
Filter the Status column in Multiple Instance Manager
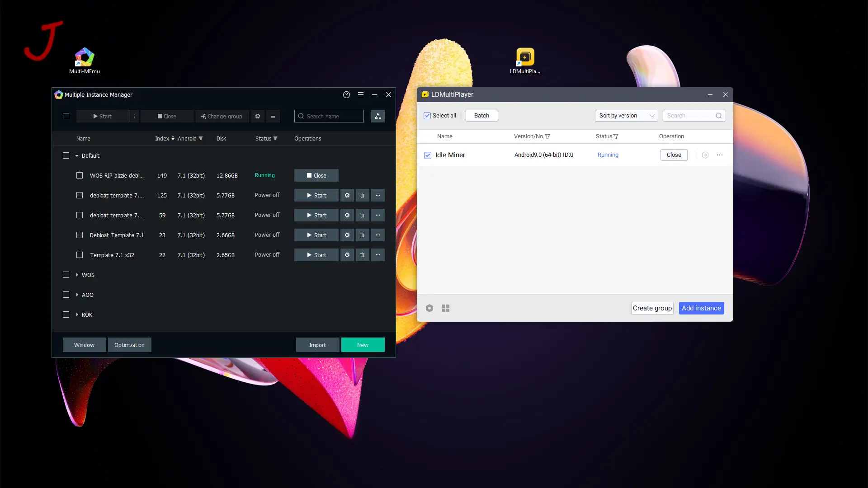coord(275,138)
